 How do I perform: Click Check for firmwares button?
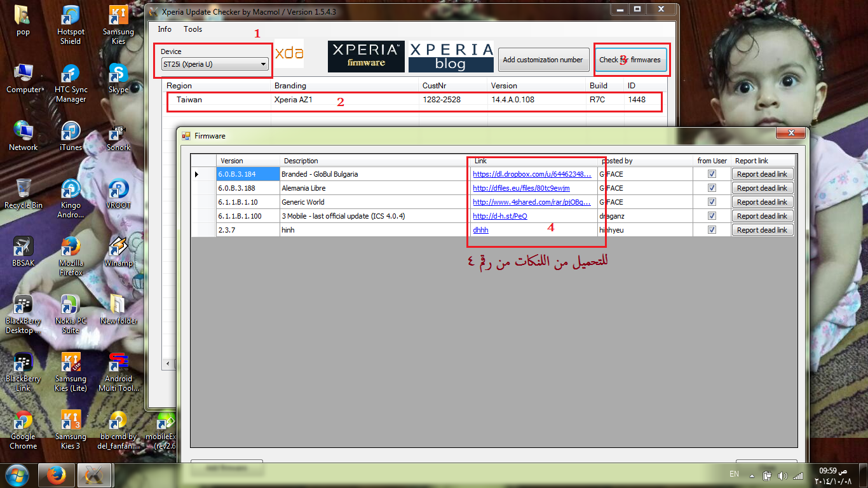pos(630,60)
